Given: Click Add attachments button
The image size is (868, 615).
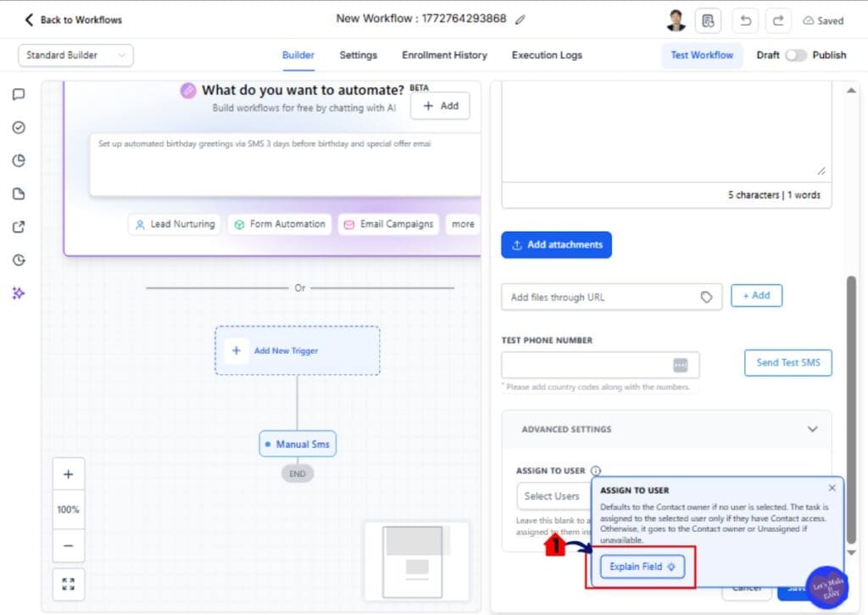Looking at the screenshot, I should [x=556, y=245].
